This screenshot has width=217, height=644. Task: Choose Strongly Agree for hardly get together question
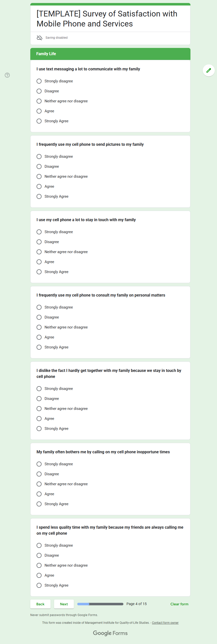point(39,429)
